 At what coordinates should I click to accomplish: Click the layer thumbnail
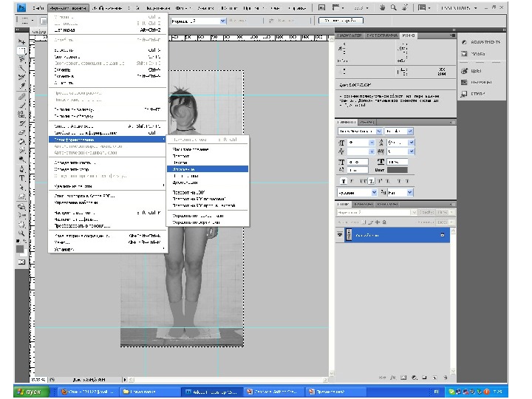(349, 235)
